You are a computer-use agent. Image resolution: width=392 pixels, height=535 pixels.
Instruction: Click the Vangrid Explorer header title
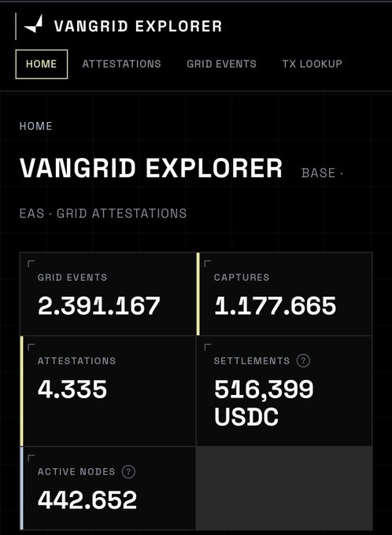(138, 26)
